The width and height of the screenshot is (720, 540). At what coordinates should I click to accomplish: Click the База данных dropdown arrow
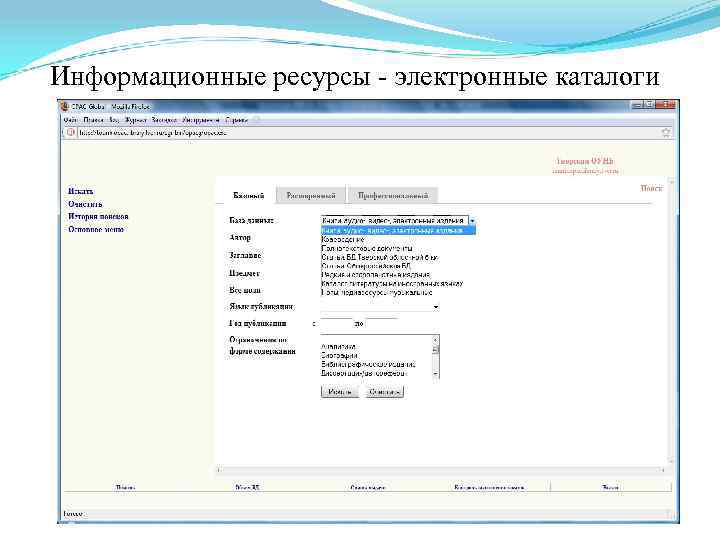[472, 221]
